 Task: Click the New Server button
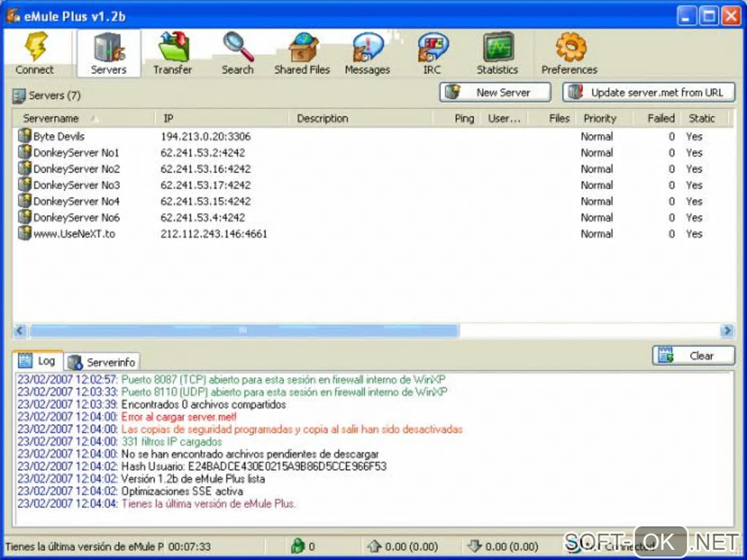click(496, 92)
